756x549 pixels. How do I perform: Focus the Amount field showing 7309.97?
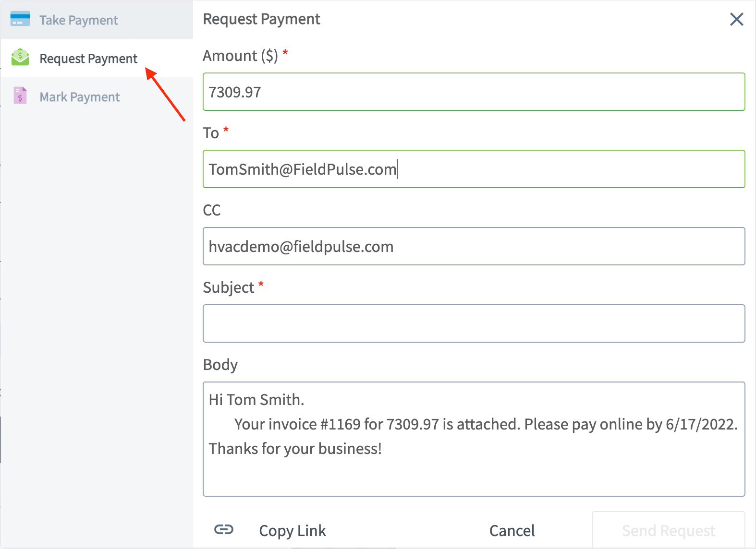click(x=474, y=92)
